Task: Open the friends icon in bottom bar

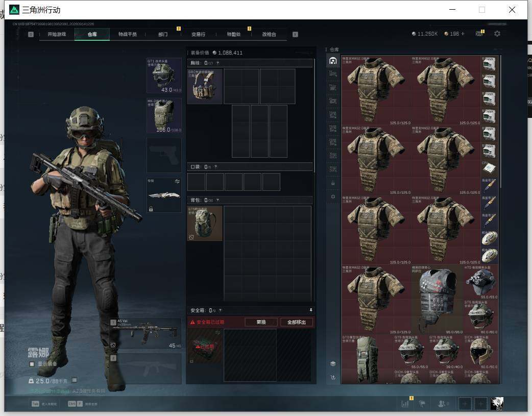Action: pos(443,404)
